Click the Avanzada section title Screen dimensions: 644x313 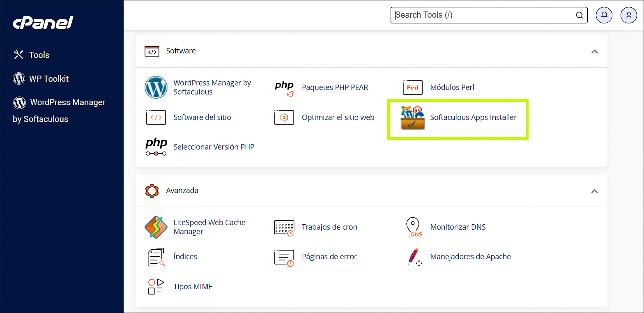[x=182, y=191]
